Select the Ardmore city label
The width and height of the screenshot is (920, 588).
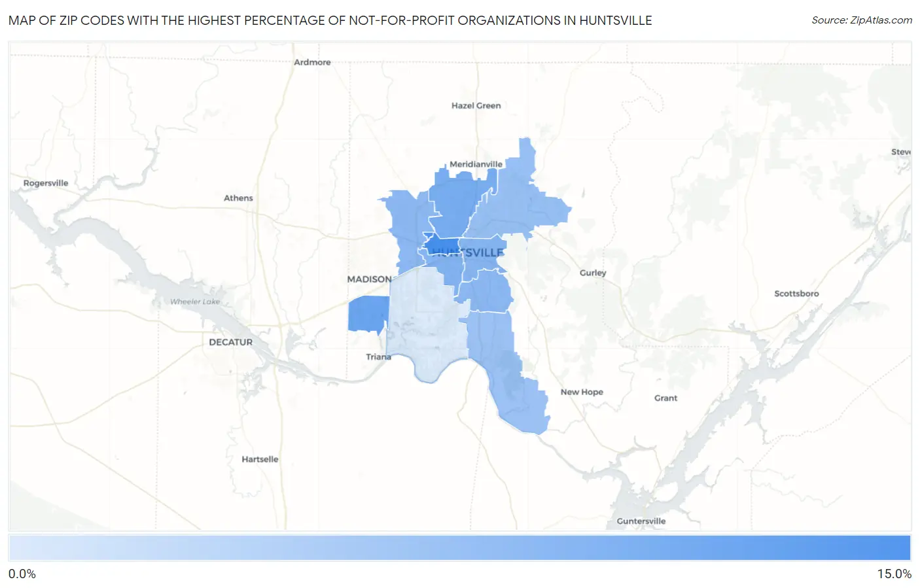[x=312, y=62]
